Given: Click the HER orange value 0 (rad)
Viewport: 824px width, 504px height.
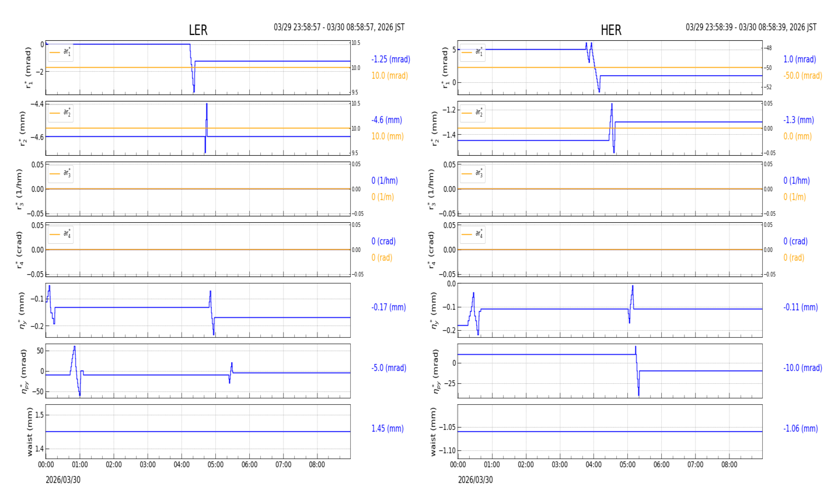Looking at the screenshot, I should (x=794, y=258).
